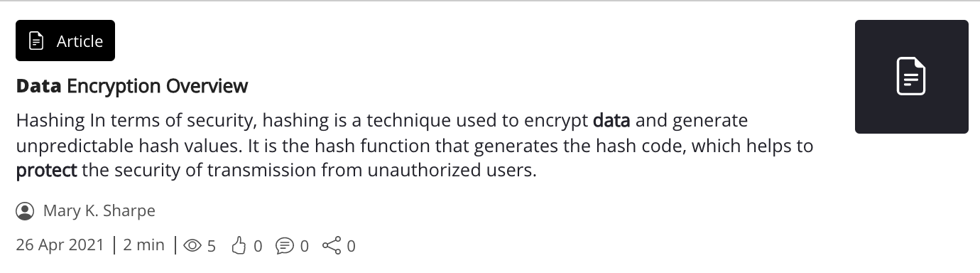Open Mary K. Sharpe's profile

click(99, 210)
